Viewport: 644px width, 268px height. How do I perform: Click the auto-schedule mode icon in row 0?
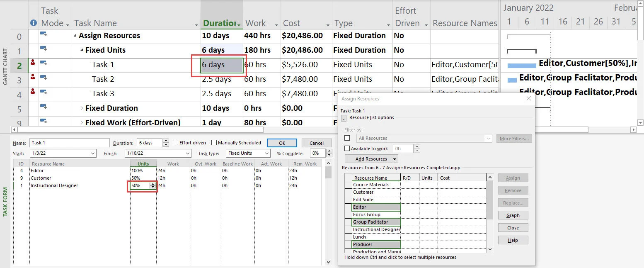[43, 34]
